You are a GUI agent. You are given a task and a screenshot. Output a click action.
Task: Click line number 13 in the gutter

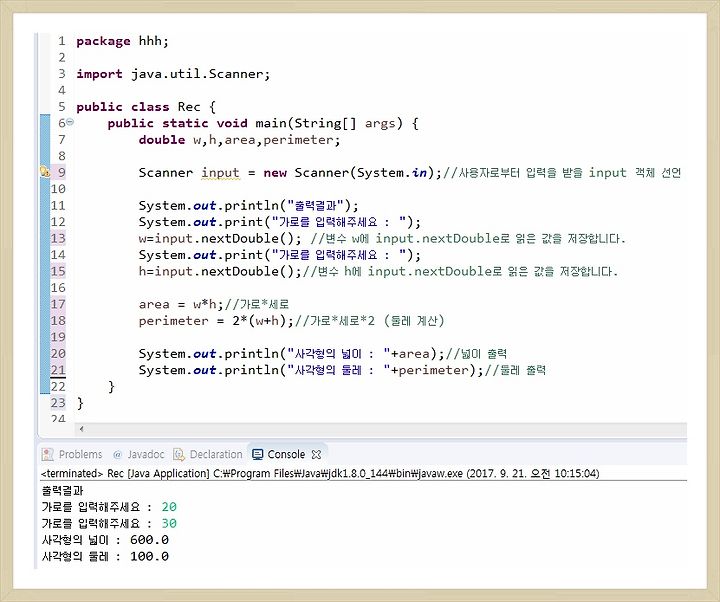click(x=58, y=238)
